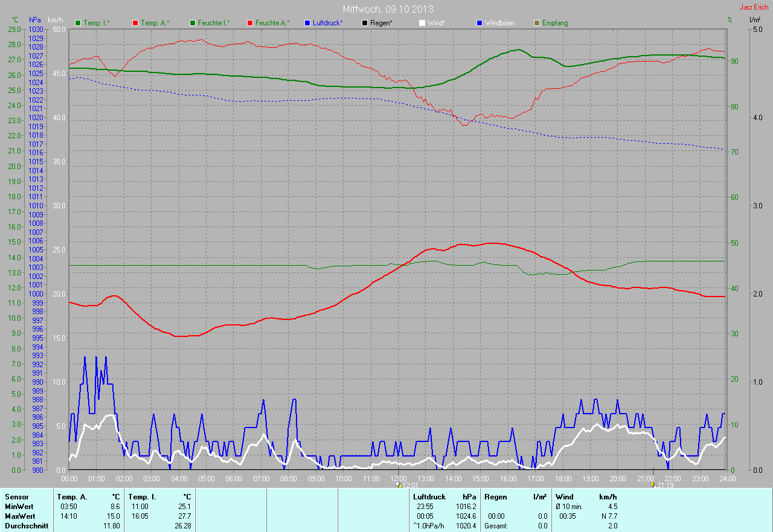The height and width of the screenshot is (532, 773).
Task: Click Regen header in statistics table
Action: (x=495, y=497)
